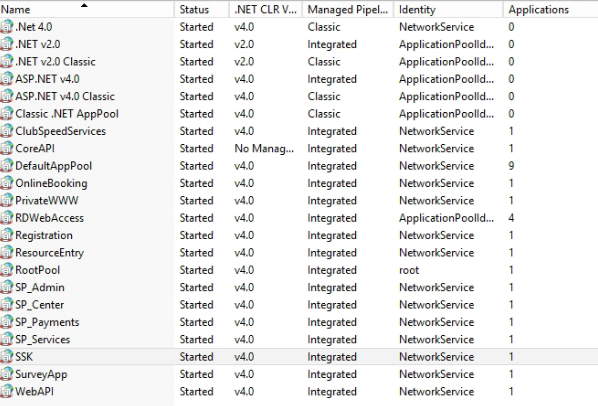Sort by the Name column header
The width and height of the screenshot is (598, 406).
pos(87,9)
